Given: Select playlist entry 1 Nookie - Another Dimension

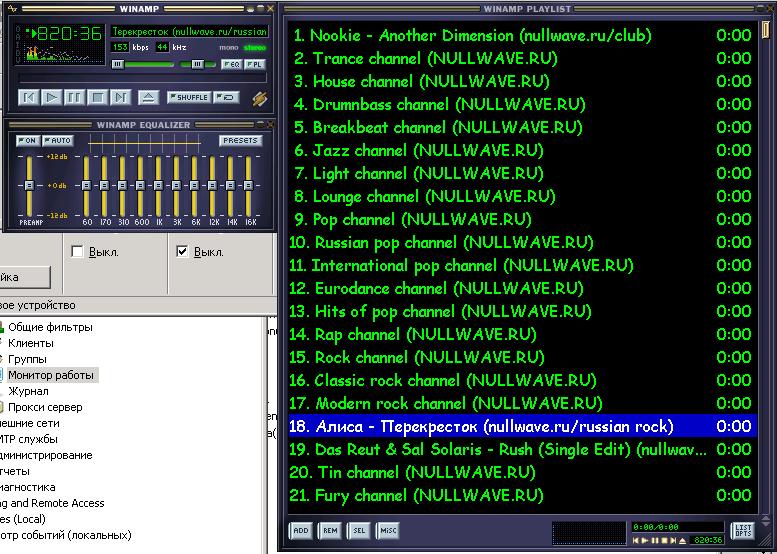Looking at the screenshot, I should coord(523,35).
